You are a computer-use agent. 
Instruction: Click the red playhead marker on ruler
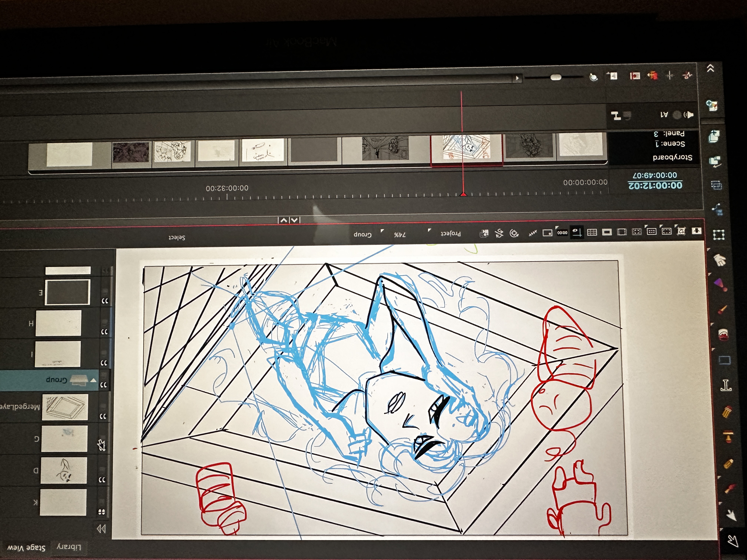pyautogui.click(x=463, y=194)
